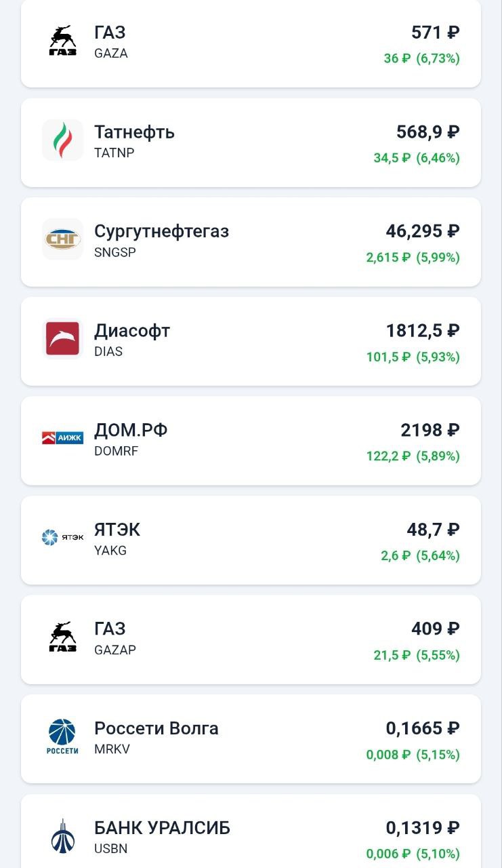Tap the ЯТЭК company logo
This screenshot has width=502, height=868.
tap(62, 538)
